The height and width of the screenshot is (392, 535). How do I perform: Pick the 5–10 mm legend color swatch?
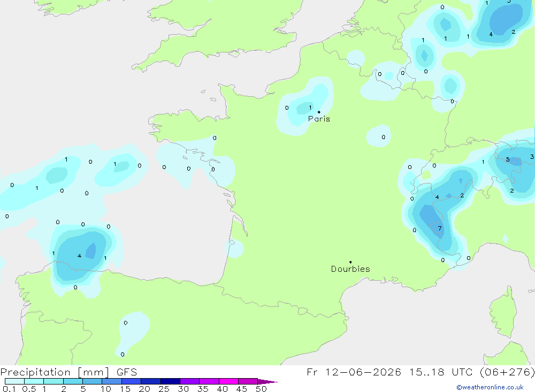click(x=93, y=381)
